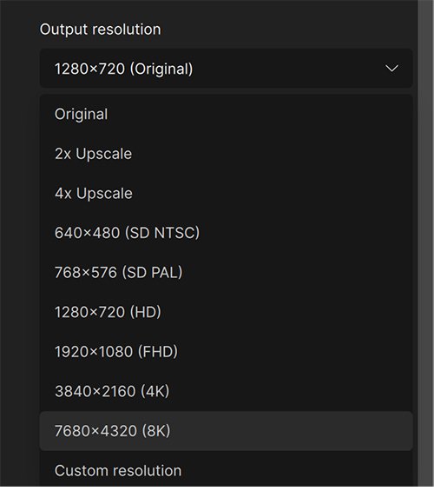434x504 pixels.
Task: Select 3840×2160 (4K) resolution
Action: pyautogui.click(x=226, y=391)
